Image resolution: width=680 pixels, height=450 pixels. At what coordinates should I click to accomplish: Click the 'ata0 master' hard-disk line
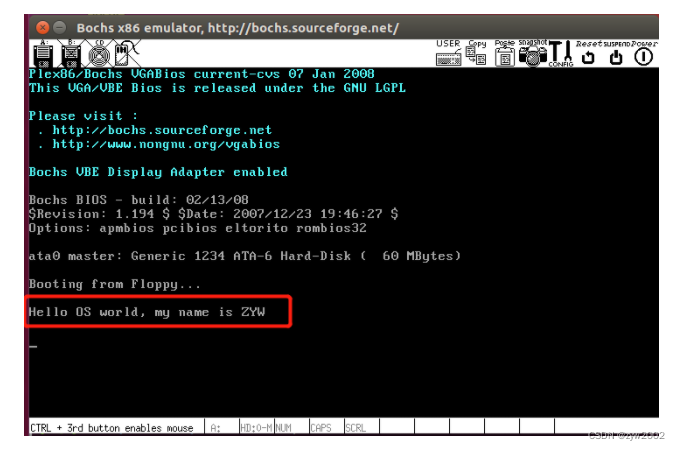click(x=245, y=256)
